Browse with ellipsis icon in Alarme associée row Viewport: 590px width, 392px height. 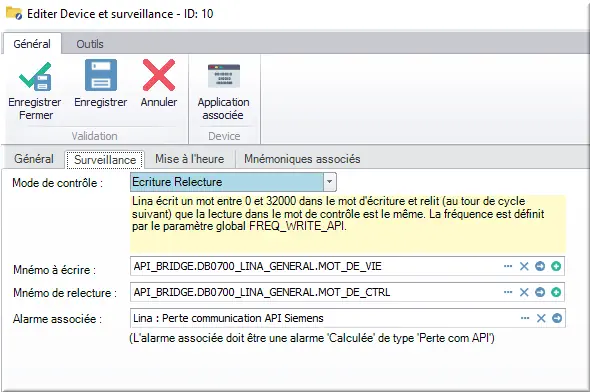525,318
